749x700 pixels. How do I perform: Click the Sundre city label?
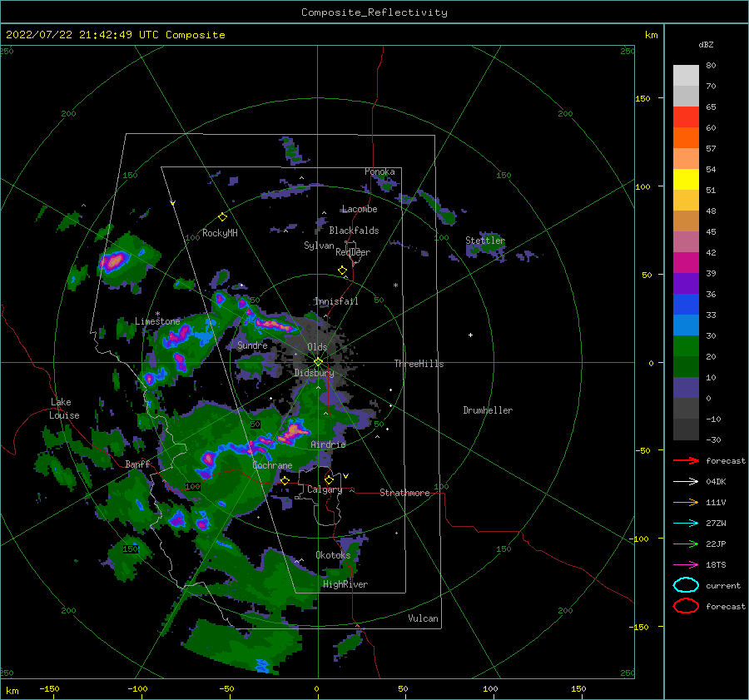pos(252,345)
